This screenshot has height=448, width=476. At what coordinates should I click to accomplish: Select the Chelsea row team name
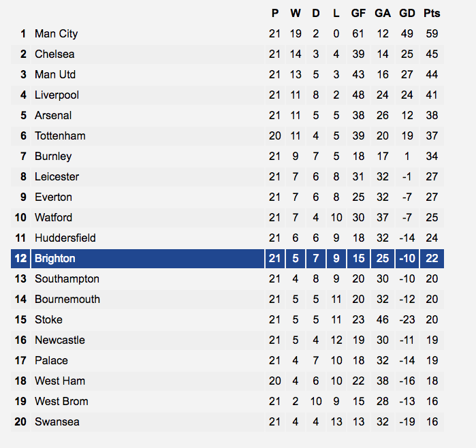click(54, 54)
